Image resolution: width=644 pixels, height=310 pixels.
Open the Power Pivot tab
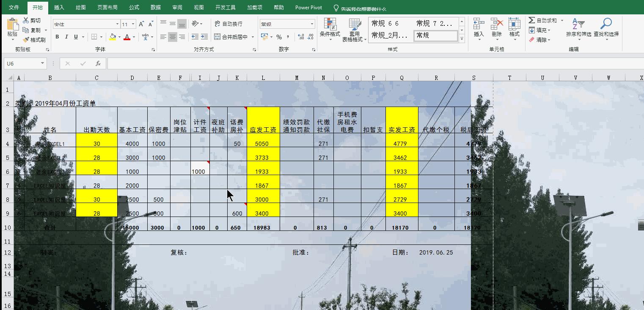pyautogui.click(x=308, y=7)
